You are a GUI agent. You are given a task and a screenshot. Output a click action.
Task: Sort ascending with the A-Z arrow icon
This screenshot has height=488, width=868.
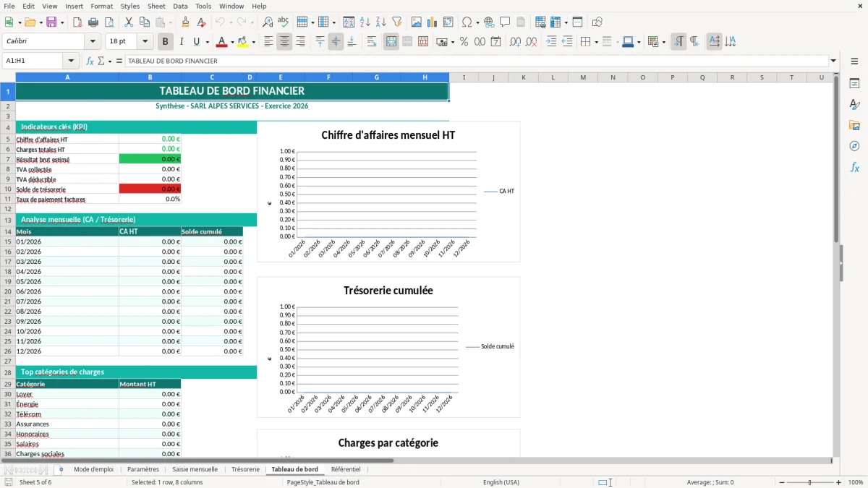(365, 22)
